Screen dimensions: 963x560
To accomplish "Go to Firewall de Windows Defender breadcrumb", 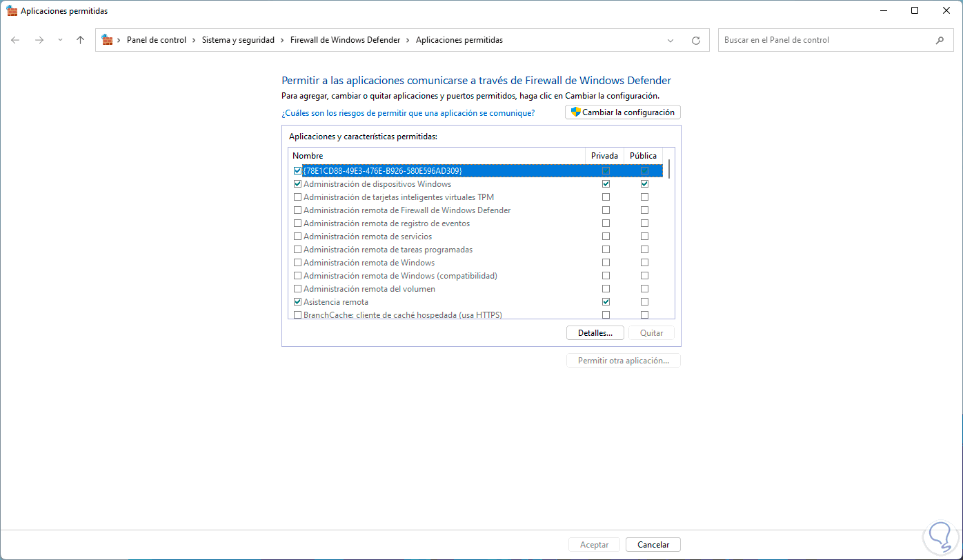I will pyautogui.click(x=345, y=40).
